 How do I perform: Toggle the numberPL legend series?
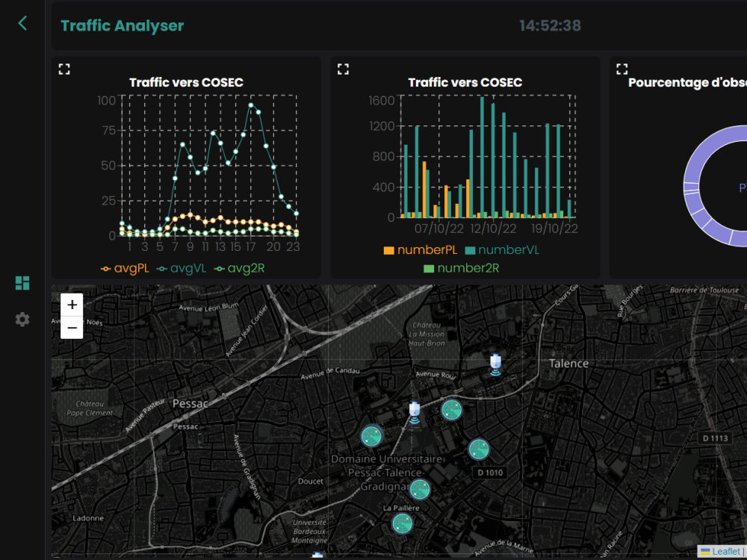tap(420, 250)
